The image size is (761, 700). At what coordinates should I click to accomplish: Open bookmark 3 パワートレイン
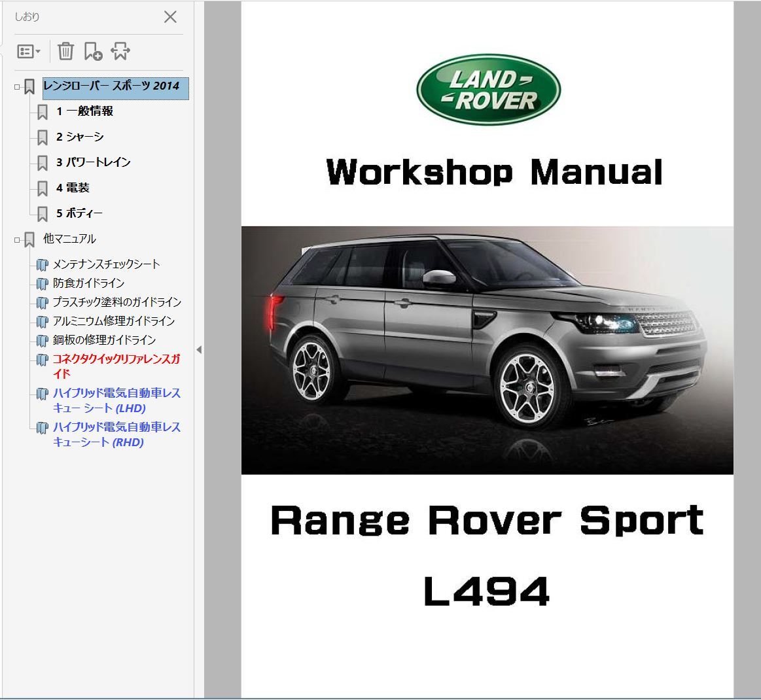pos(93,162)
